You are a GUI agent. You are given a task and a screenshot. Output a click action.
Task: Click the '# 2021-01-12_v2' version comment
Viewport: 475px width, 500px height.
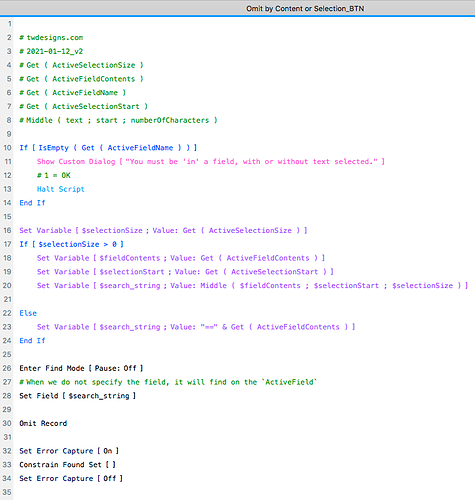(51, 51)
